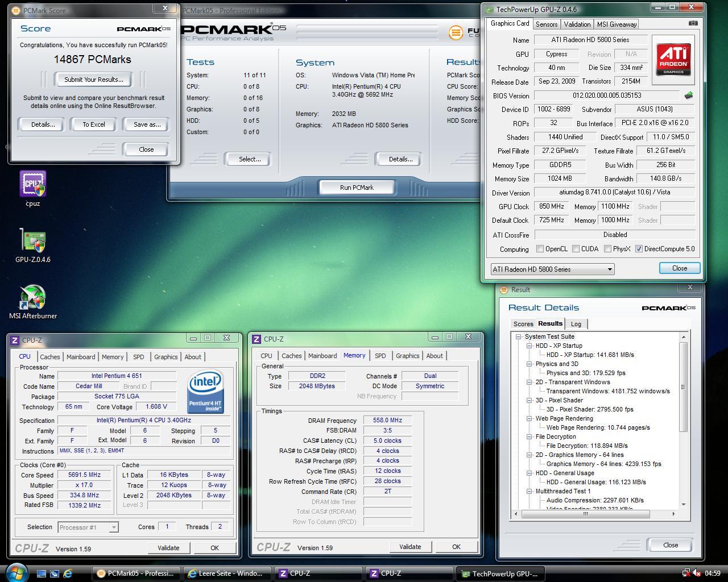Collapse the 3D - Pixel Shader node
The width and height of the screenshot is (728, 582).
(x=529, y=400)
